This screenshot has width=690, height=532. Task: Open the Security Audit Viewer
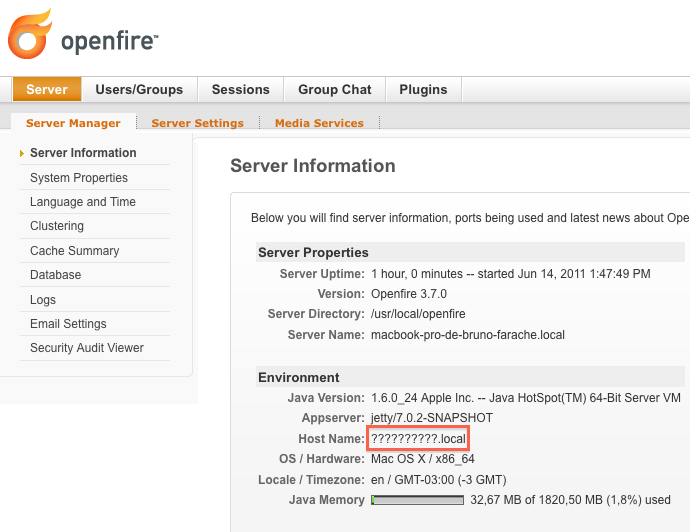(87, 348)
